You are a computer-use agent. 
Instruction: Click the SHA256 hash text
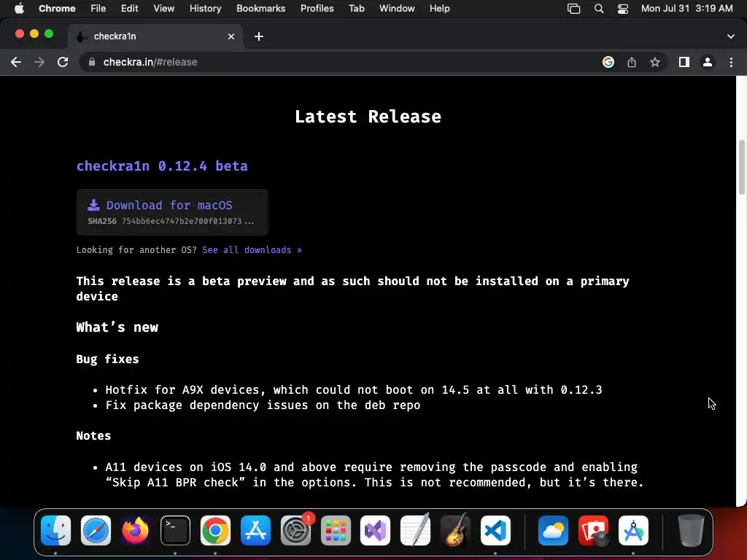pyautogui.click(x=171, y=222)
